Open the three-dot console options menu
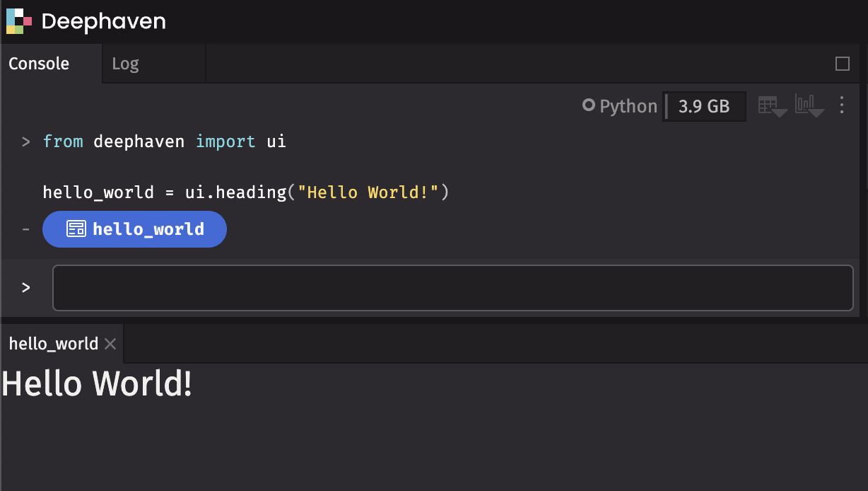The image size is (868, 491). [x=841, y=106]
